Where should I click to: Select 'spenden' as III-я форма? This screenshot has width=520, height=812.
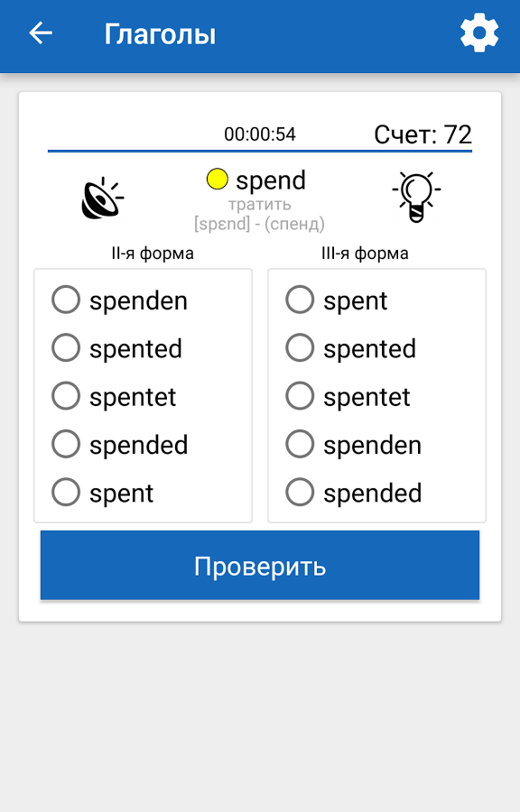[354, 444]
